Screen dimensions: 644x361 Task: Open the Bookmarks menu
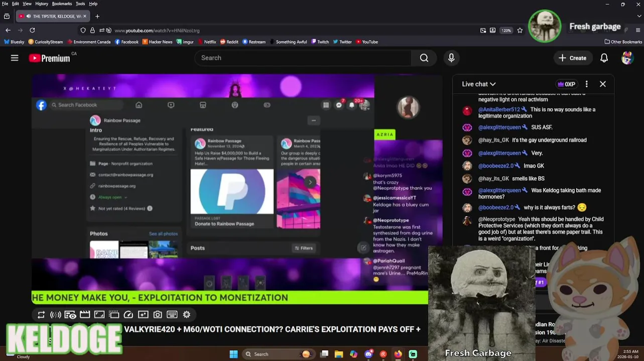point(62,4)
